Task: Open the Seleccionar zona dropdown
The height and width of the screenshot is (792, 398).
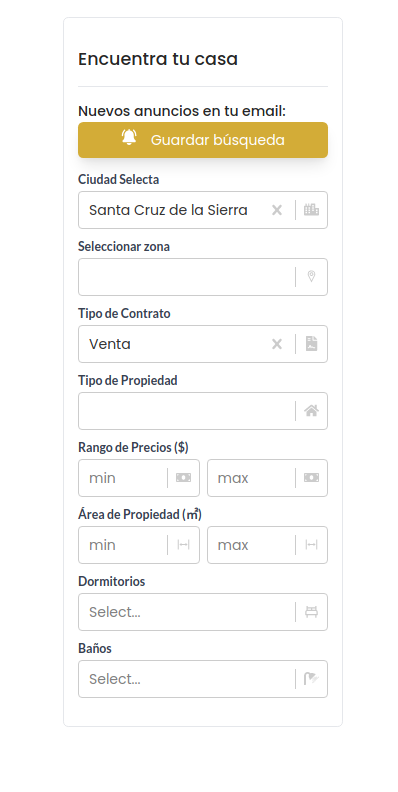Action: [x=203, y=277]
